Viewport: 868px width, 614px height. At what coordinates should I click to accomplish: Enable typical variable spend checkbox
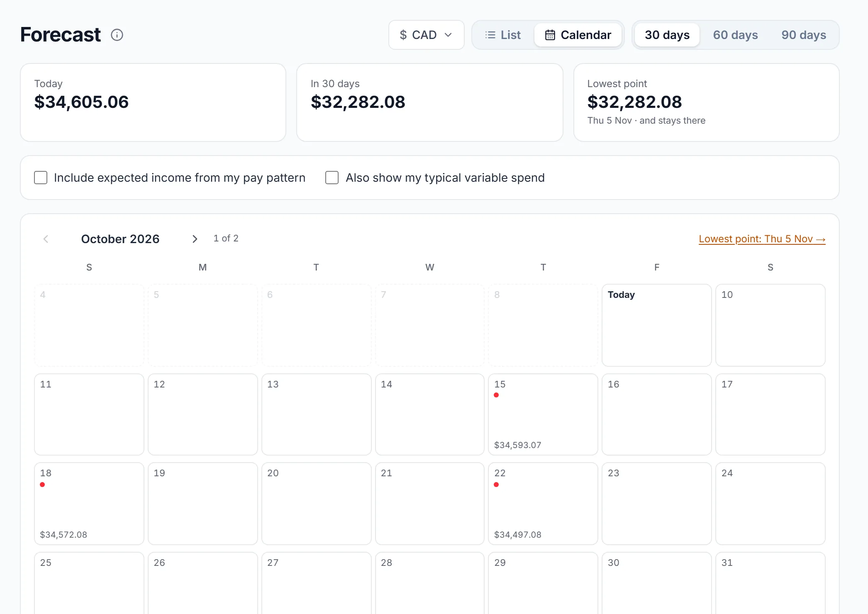tap(332, 178)
